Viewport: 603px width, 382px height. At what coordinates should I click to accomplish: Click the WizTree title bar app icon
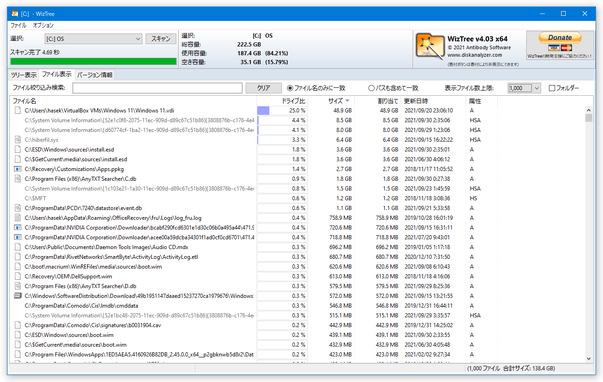[15, 14]
